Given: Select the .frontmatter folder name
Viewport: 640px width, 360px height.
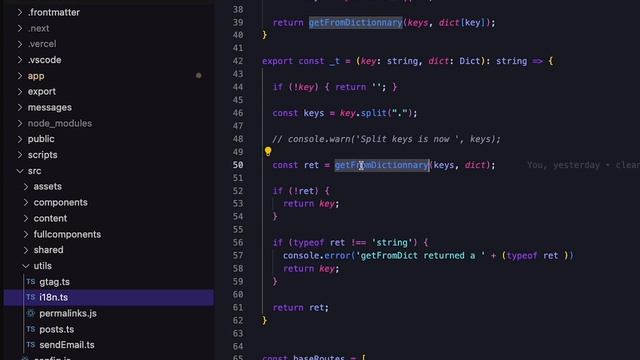Looking at the screenshot, I should (x=54, y=13).
